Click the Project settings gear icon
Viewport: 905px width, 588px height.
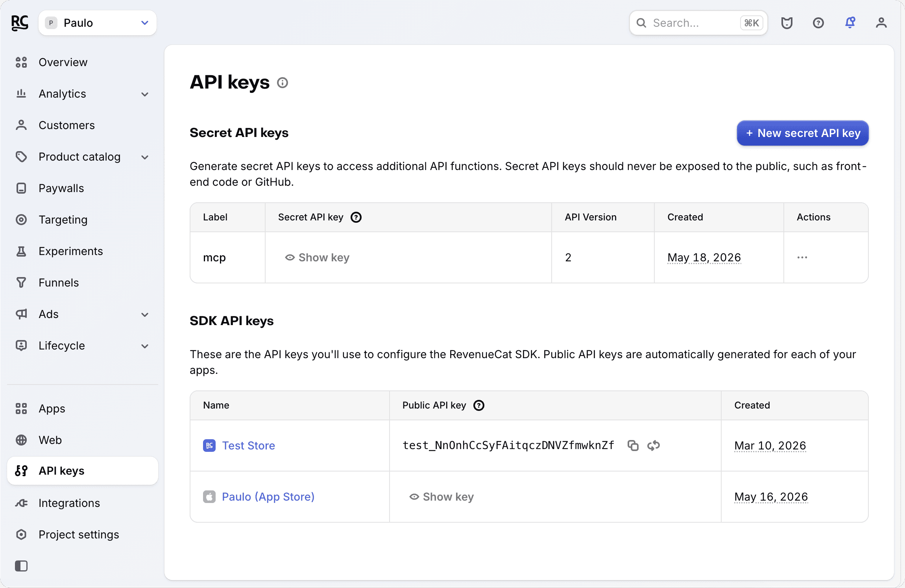click(x=21, y=534)
